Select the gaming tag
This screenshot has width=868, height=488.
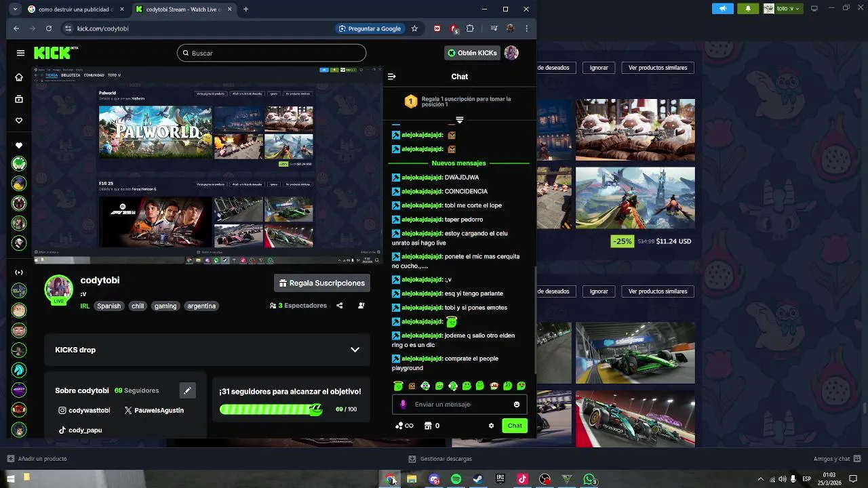[x=165, y=306]
